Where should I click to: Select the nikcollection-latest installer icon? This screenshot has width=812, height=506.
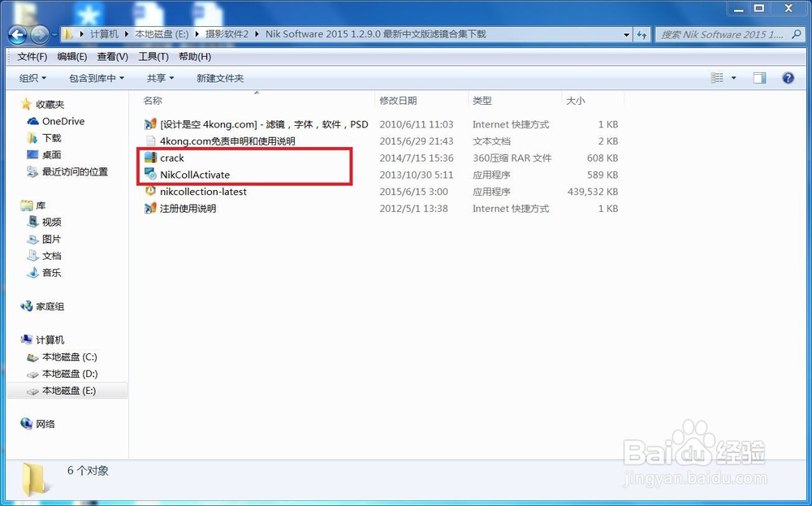(x=150, y=191)
